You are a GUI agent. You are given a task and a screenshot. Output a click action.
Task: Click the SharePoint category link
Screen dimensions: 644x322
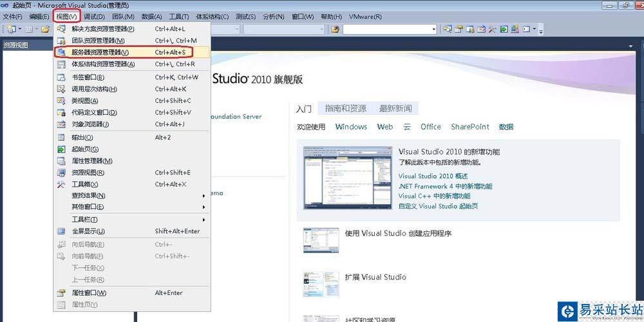tap(470, 127)
